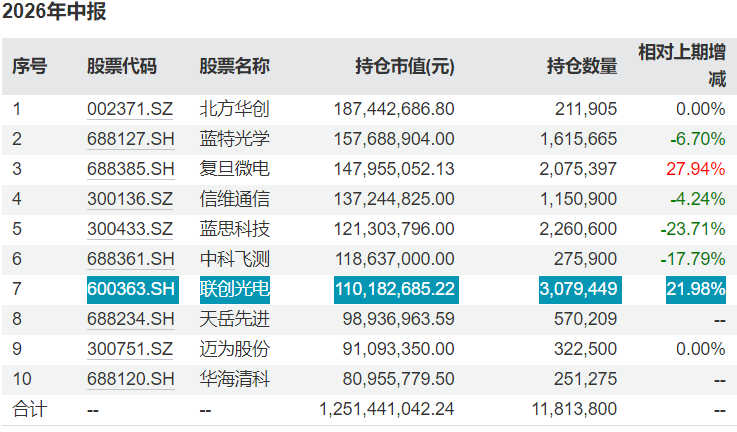
Task: Click holding quantity 251,275
Action: (585, 379)
